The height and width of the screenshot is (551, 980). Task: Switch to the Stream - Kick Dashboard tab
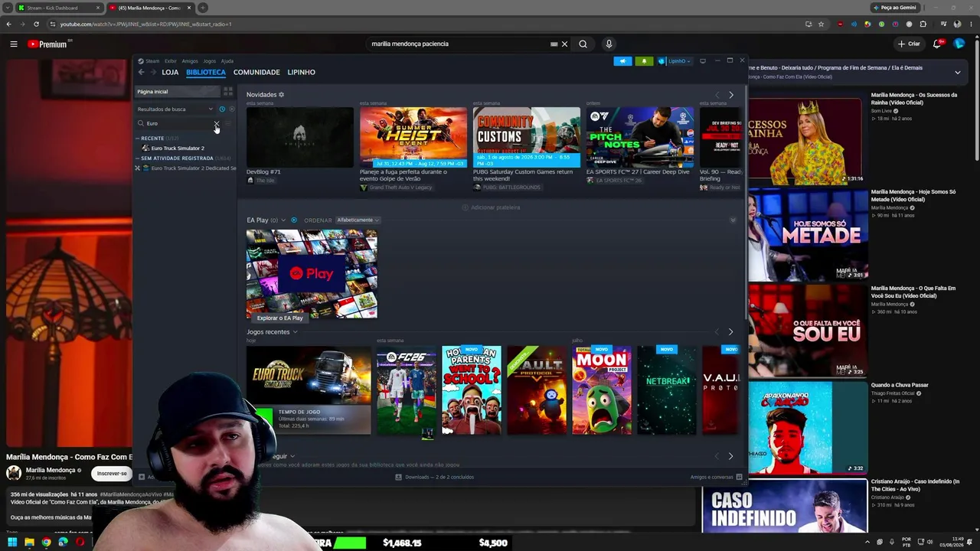coord(58,8)
